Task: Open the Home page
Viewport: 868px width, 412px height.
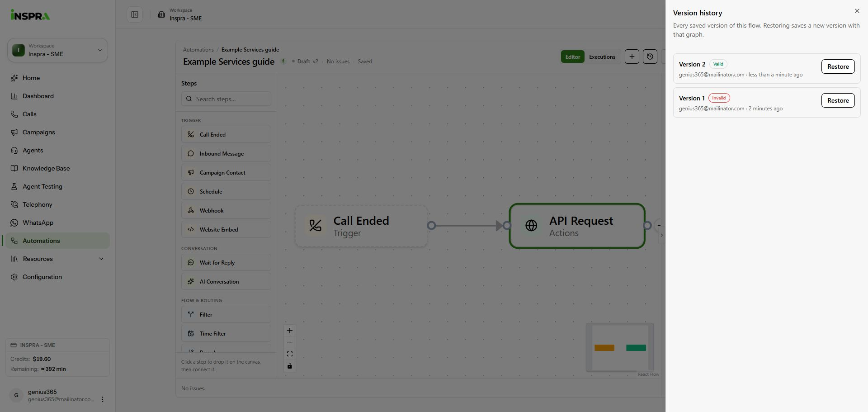Action: pos(57,78)
